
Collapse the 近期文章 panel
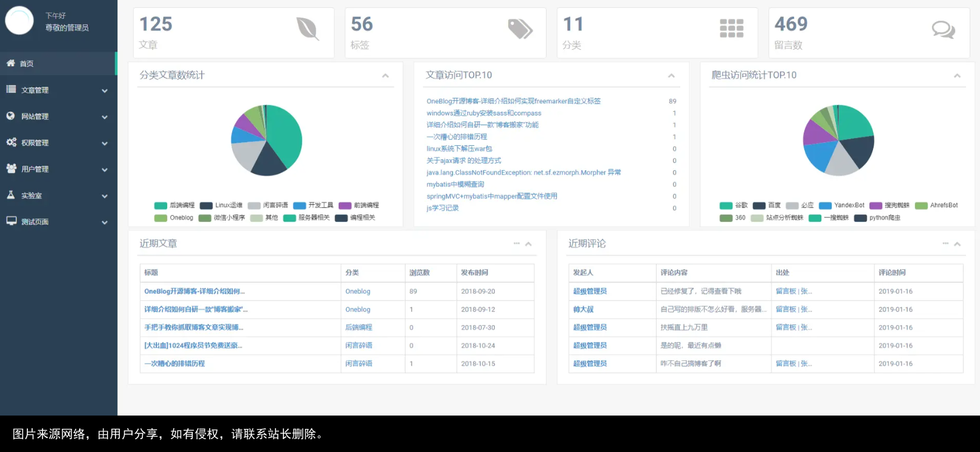pos(528,244)
